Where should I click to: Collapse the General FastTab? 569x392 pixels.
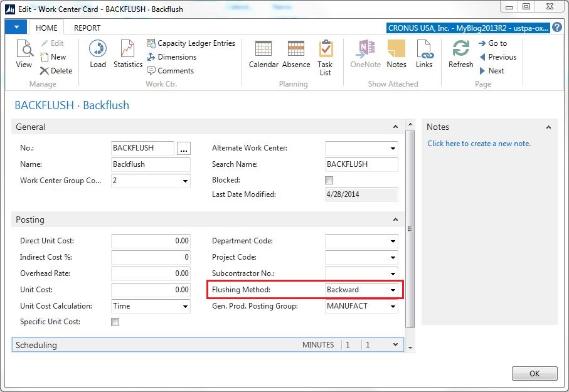pos(395,127)
